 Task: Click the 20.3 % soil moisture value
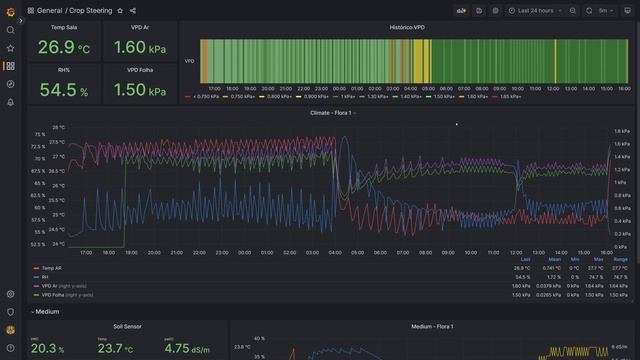[x=47, y=349]
